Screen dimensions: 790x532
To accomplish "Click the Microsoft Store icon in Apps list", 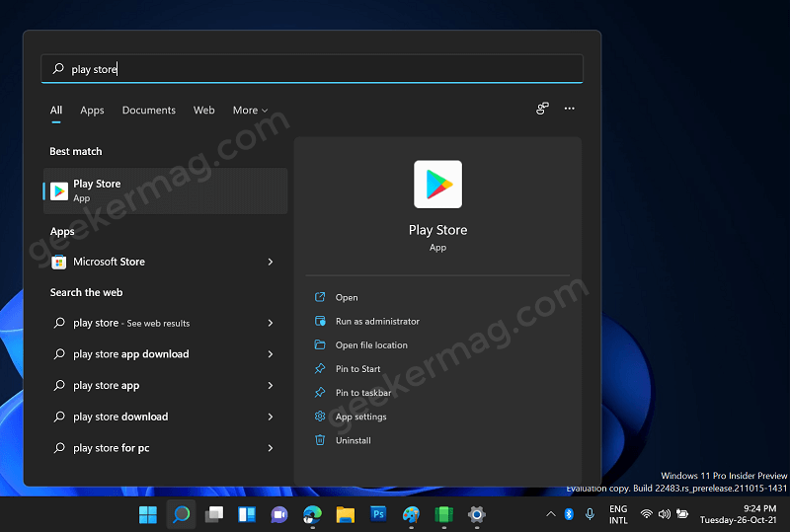I will [59, 262].
